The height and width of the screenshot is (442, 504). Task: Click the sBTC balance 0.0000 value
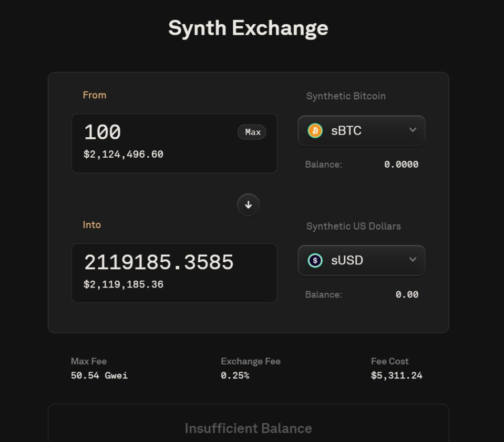pos(401,165)
